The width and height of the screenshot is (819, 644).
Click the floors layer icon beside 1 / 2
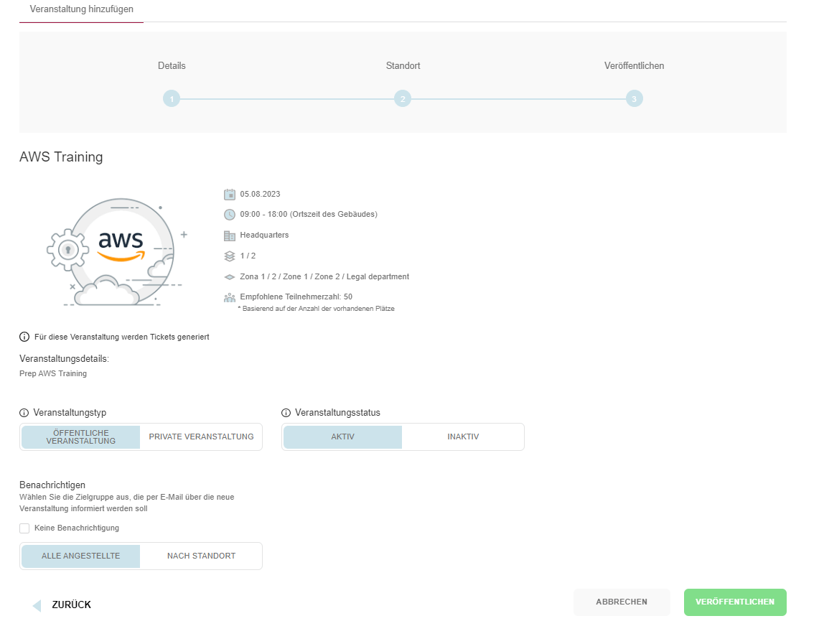tap(230, 256)
